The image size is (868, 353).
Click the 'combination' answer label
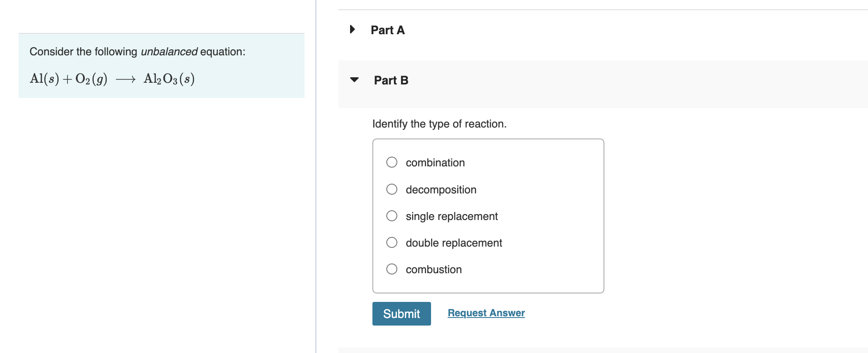pos(435,163)
